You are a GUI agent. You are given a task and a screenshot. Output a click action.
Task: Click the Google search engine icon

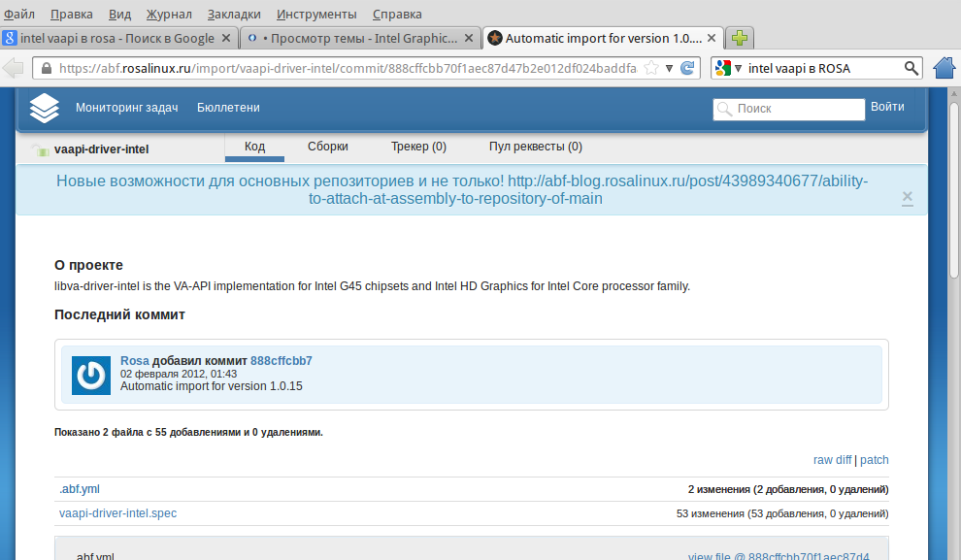tap(722, 68)
